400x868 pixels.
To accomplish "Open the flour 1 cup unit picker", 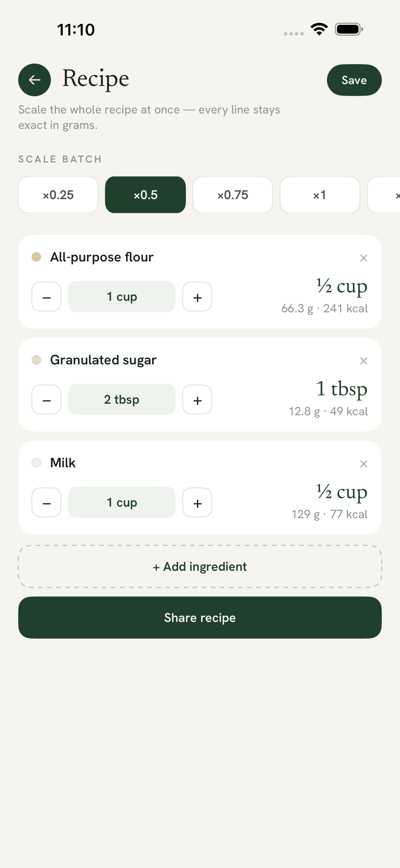I will coord(122,297).
